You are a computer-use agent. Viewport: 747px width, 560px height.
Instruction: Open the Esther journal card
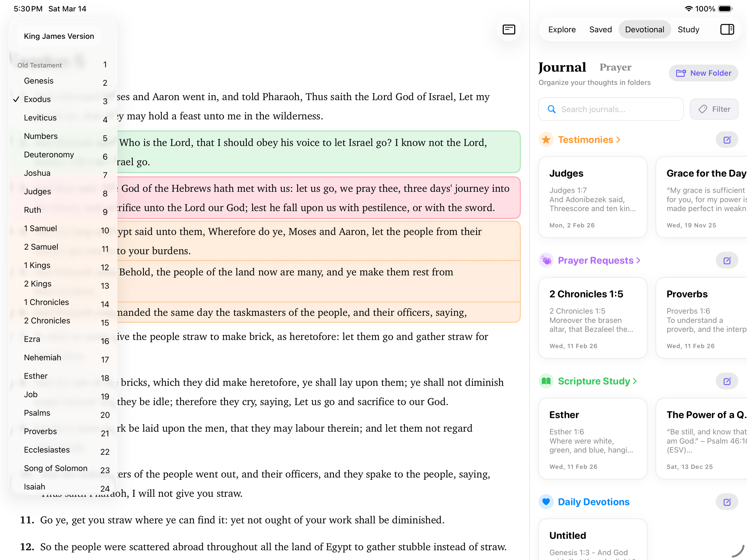point(592,438)
